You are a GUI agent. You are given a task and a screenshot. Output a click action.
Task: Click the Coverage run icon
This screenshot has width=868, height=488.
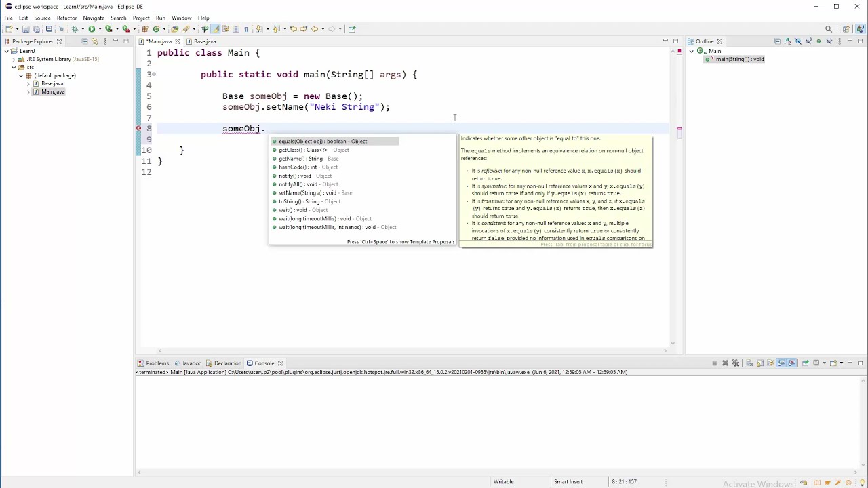coord(108,29)
